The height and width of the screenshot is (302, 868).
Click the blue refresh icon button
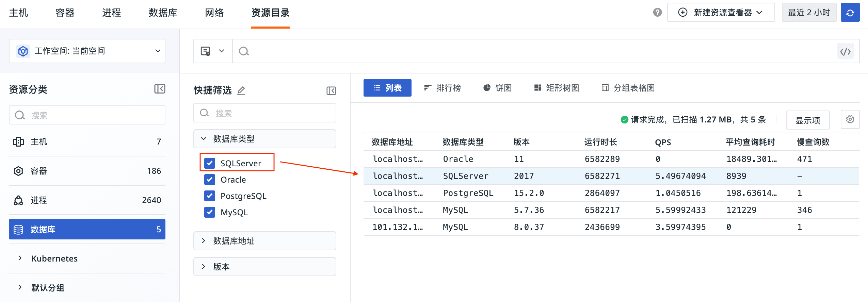coord(850,13)
